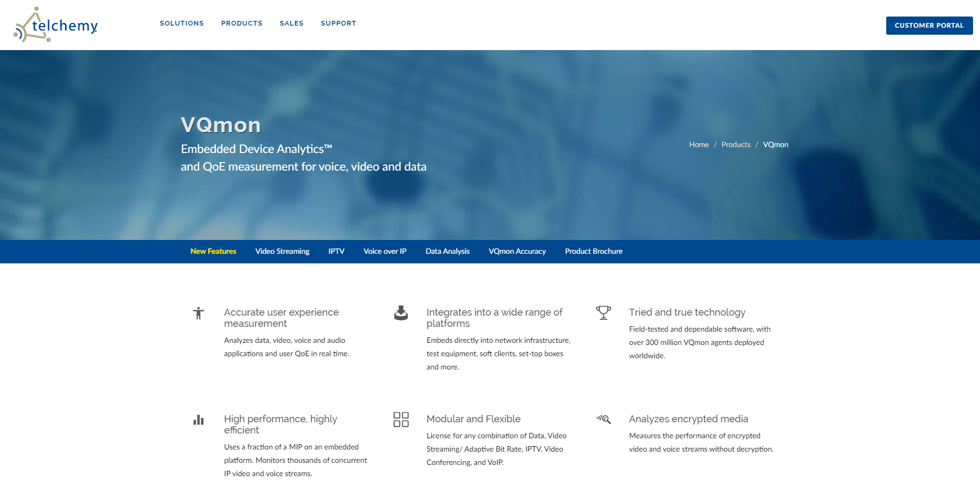Select the New Features tab
980x490 pixels.
click(x=213, y=251)
